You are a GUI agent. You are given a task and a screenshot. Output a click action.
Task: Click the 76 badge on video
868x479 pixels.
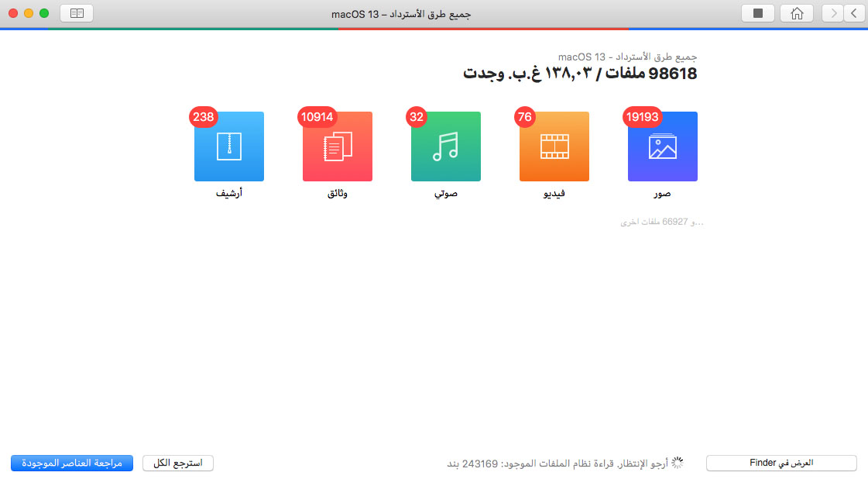524,117
